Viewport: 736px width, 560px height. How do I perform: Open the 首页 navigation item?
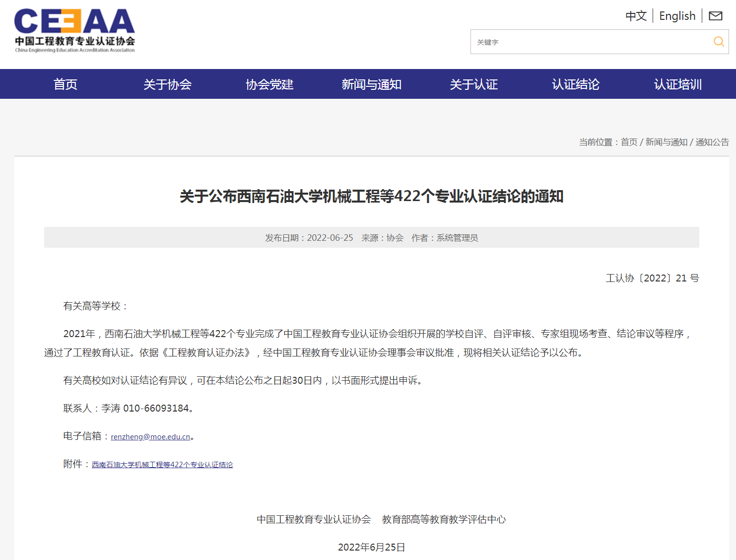66,84
